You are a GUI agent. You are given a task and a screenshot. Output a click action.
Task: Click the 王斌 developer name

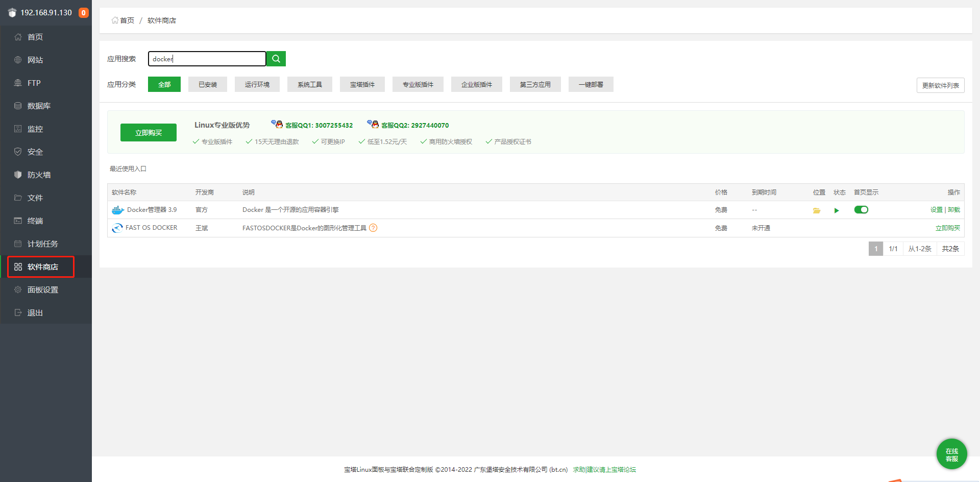[x=202, y=228]
